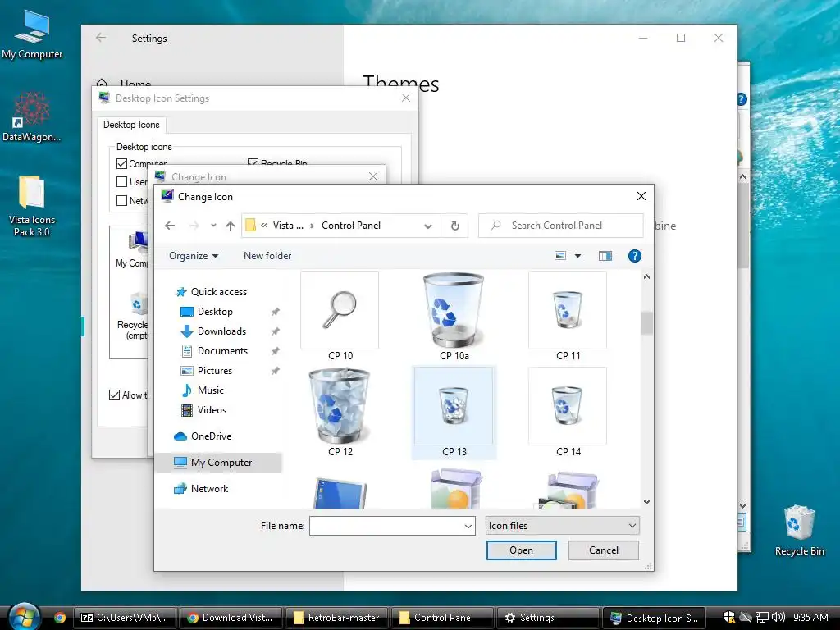Open the Organize menu
This screenshot has width=840, height=630.
(x=194, y=256)
